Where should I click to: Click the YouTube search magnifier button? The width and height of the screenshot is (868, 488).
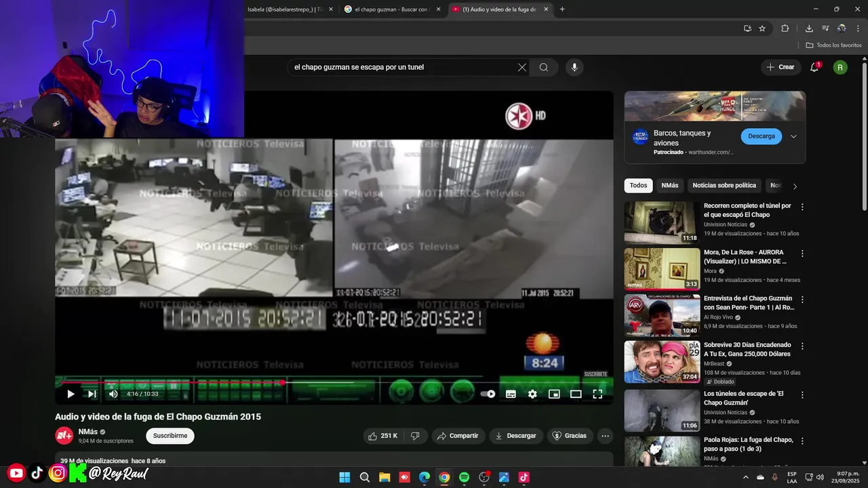pyautogui.click(x=544, y=67)
